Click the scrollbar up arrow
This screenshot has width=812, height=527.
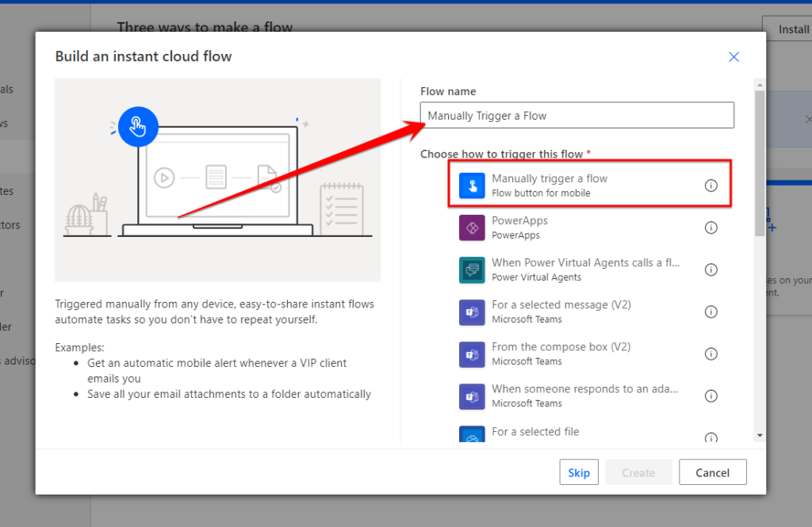pyautogui.click(x=760, y=84)
